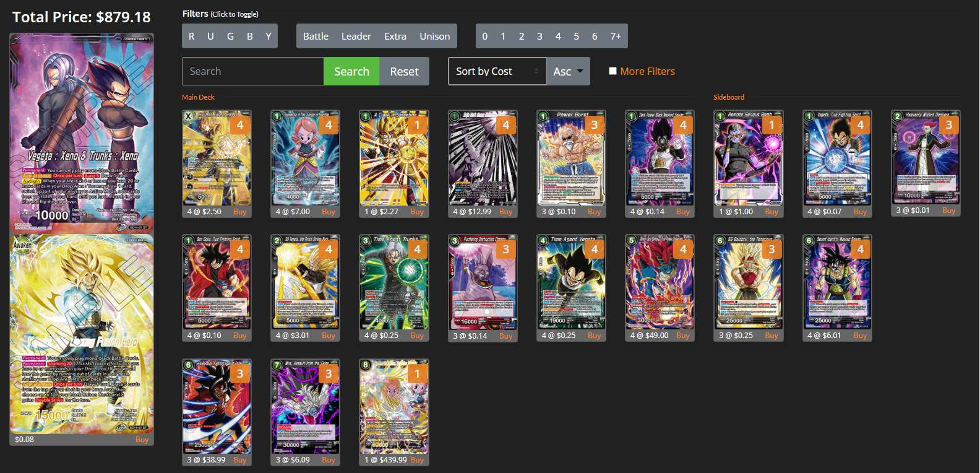Image resolution: width=980 pixels, height=473 pixels.
Task: Buy the card priced 4 @ $2.50
Action: coord(239,212)
